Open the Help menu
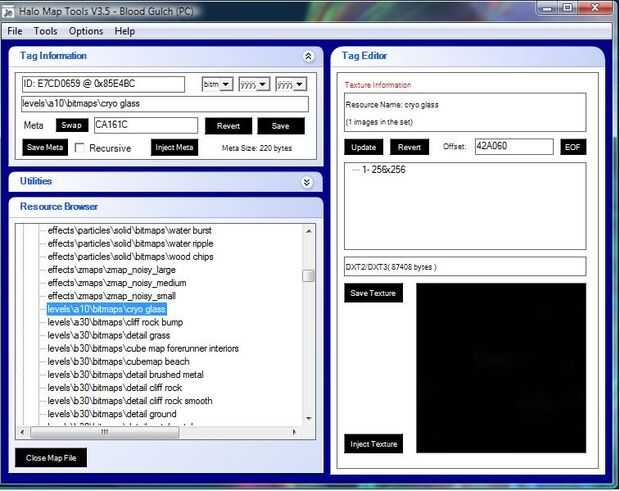This screenshot has width=620, height=491. pos(125,31)
